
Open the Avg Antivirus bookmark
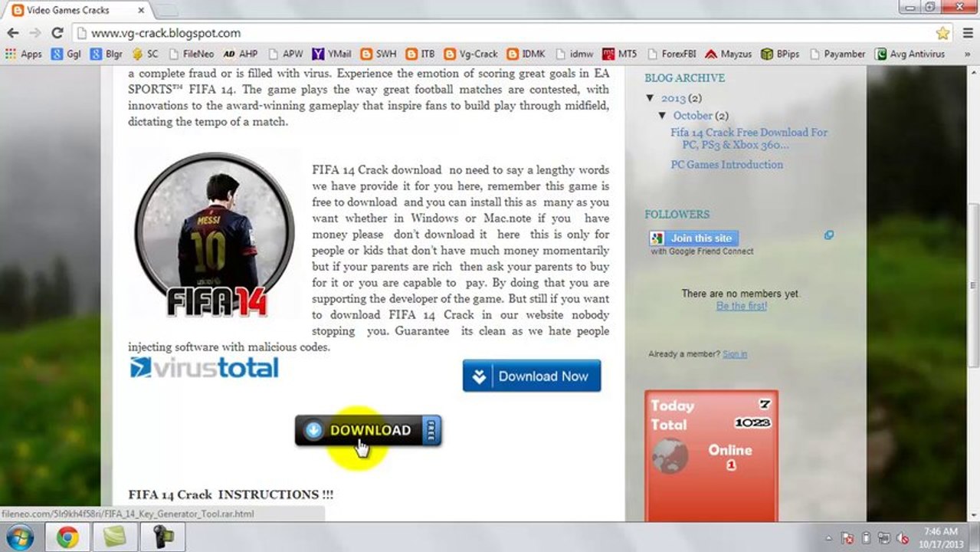click(910, 54)
